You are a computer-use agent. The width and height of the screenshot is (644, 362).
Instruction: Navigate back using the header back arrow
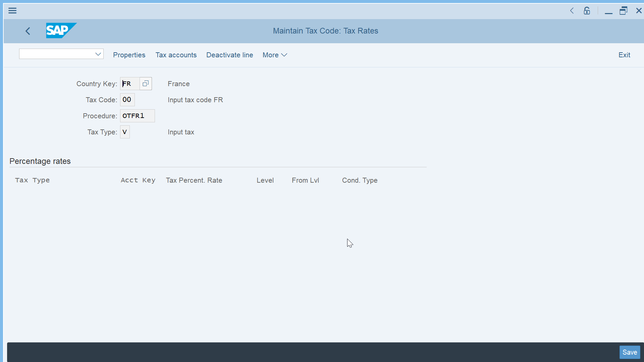pos(28,31)
